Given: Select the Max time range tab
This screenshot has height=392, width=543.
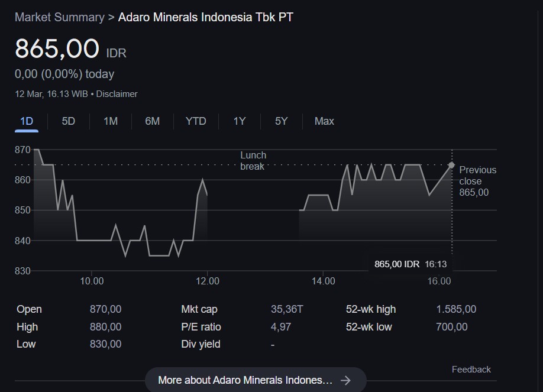Looking at the screenshot, I should click(x=324, y=121).
